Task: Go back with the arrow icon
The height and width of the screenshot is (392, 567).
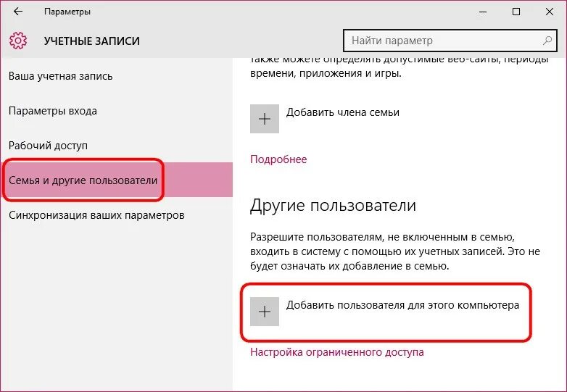Action: pos(18,12)
